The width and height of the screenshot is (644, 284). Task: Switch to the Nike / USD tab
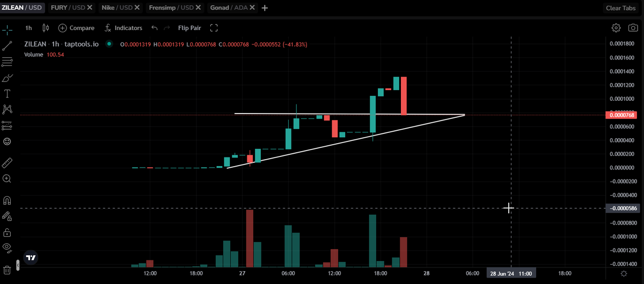pyautogui.click(x=118, y=8)
